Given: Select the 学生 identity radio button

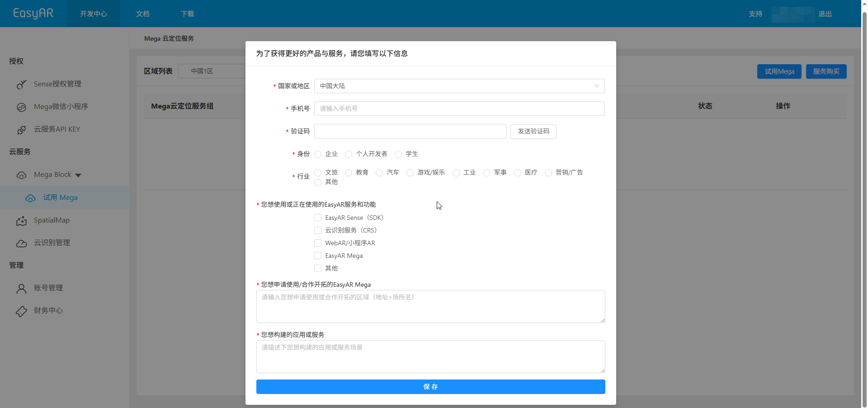Looking at the screenshot, I should click(x=398, y=154).
